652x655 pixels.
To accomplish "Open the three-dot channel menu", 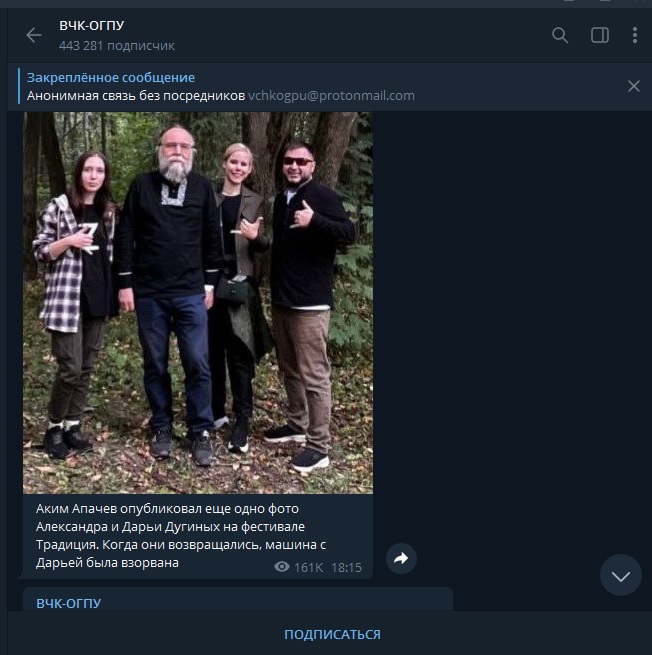I will [634, 35].
